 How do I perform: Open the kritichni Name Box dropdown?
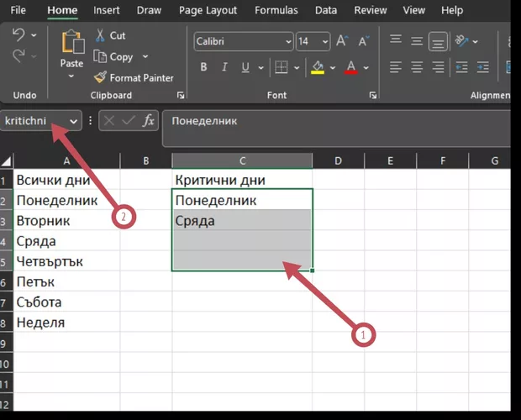(x=73, y=121)
